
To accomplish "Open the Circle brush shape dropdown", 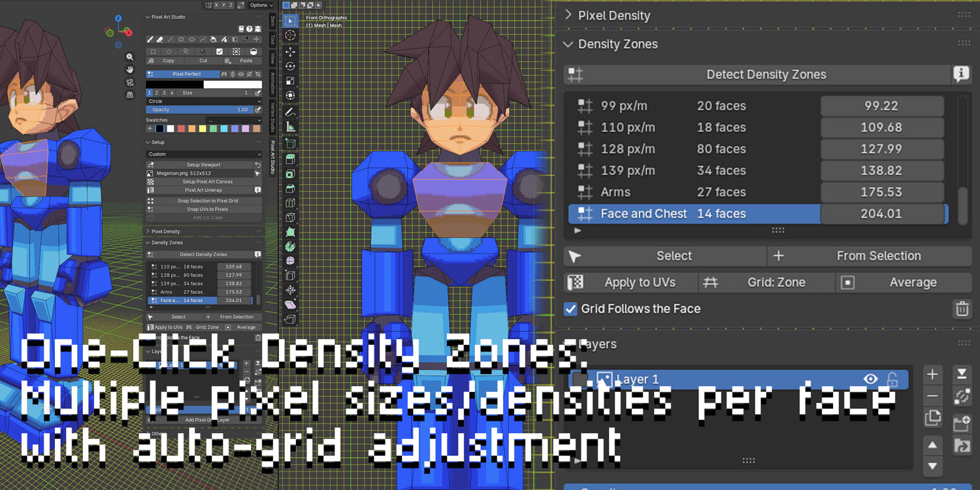I will [204, 101].
